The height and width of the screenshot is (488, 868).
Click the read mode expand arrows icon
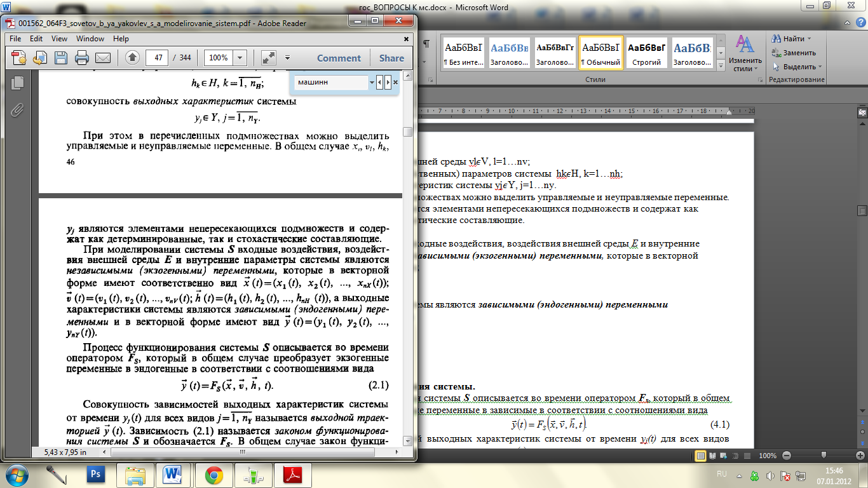[x=269, y=58]
